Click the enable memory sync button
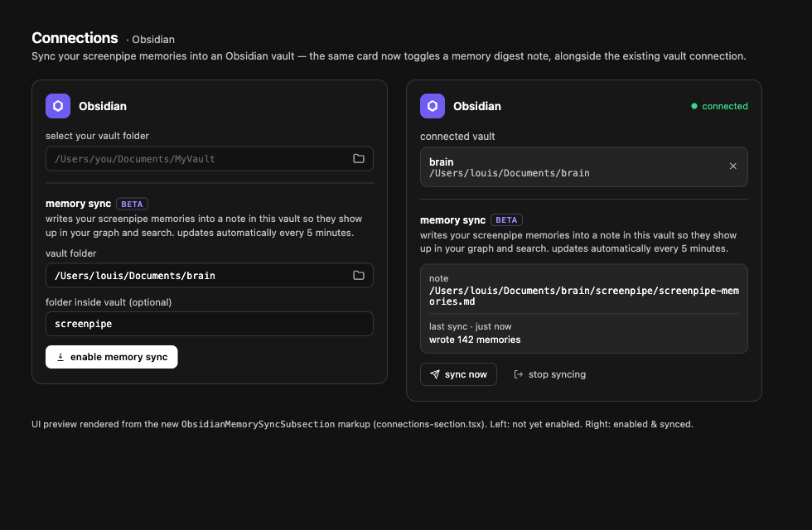This screenshot has width=812, height=530. pos(111,357)
